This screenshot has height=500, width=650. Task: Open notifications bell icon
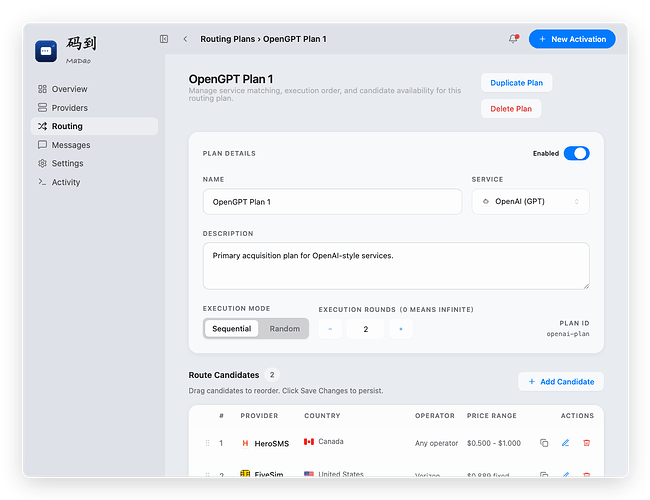(513, 39)
